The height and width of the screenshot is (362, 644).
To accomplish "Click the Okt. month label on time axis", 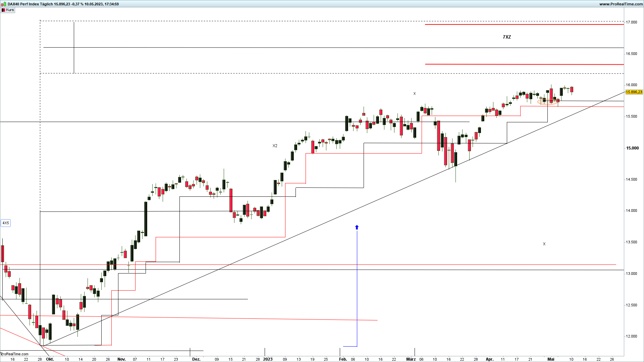I will point(50,359).
